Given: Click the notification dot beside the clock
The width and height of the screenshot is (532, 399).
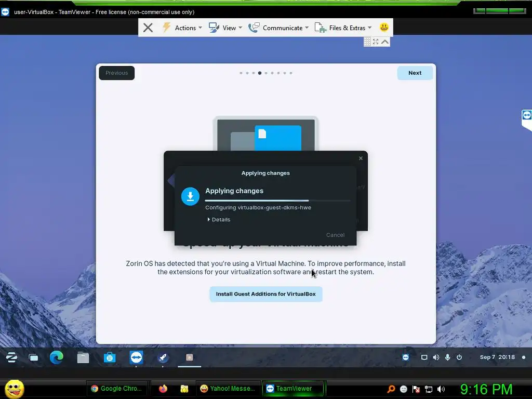Looking at the screenshot, I should (x=524, y=357).
